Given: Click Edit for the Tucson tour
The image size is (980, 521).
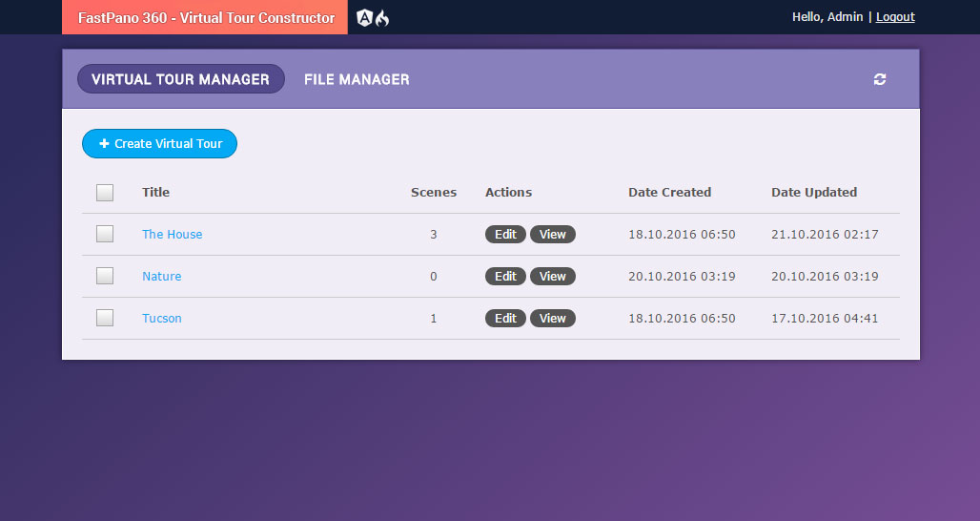Looking at the screenshot, I should (505, 318).
